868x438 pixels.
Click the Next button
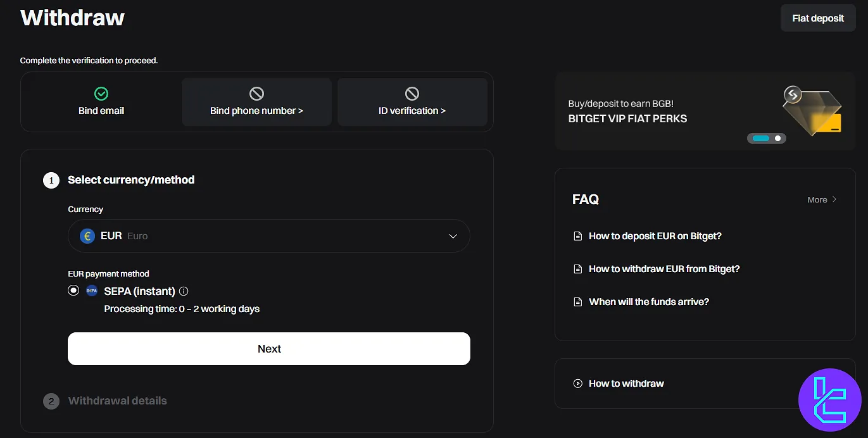click(269, 349)
